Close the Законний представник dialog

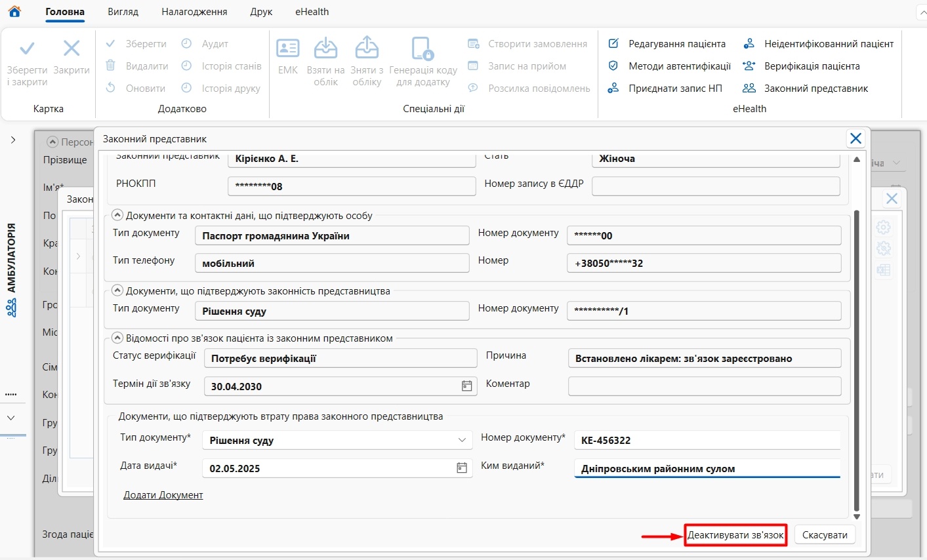click(855, 138)
